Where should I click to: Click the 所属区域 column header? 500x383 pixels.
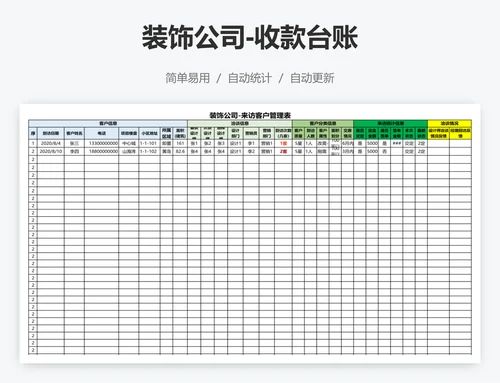166,133
